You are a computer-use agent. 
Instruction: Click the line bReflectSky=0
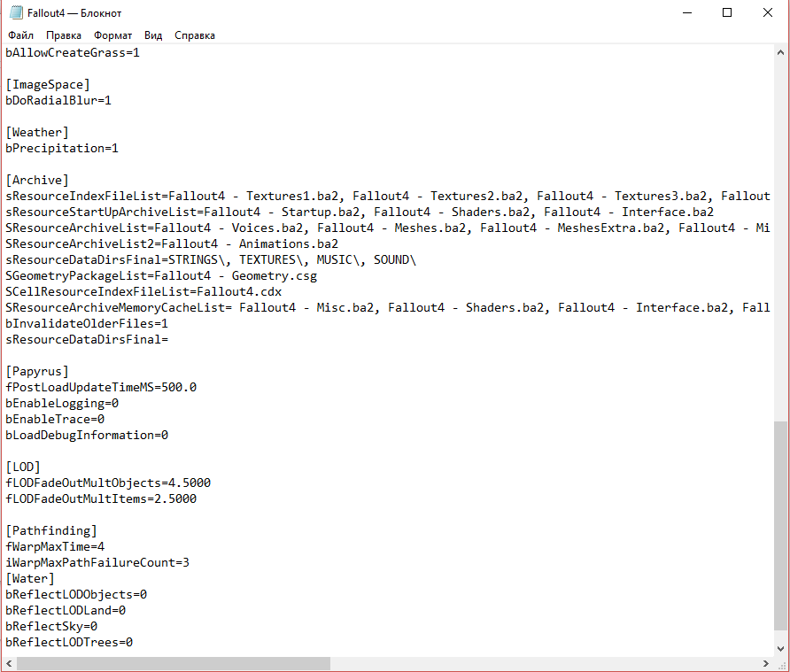[x=51, y=627]
